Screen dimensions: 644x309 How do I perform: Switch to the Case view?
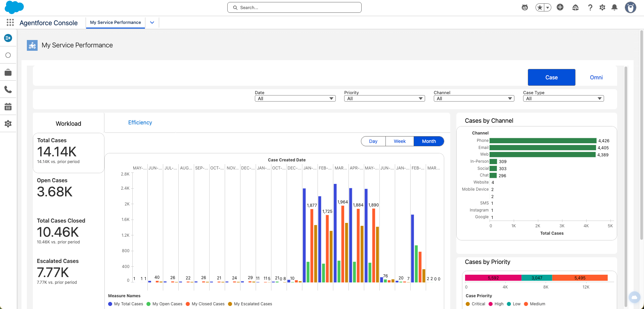[551, 77]
